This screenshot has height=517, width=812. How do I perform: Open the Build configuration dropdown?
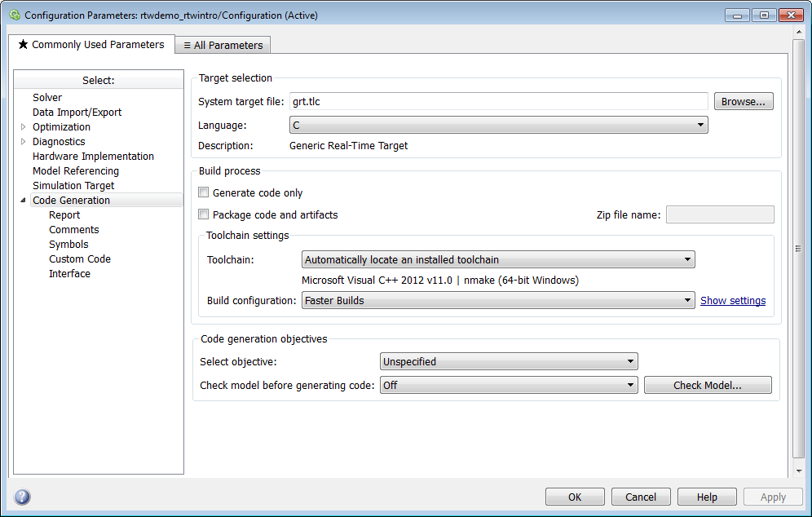[x=497, y=301]
